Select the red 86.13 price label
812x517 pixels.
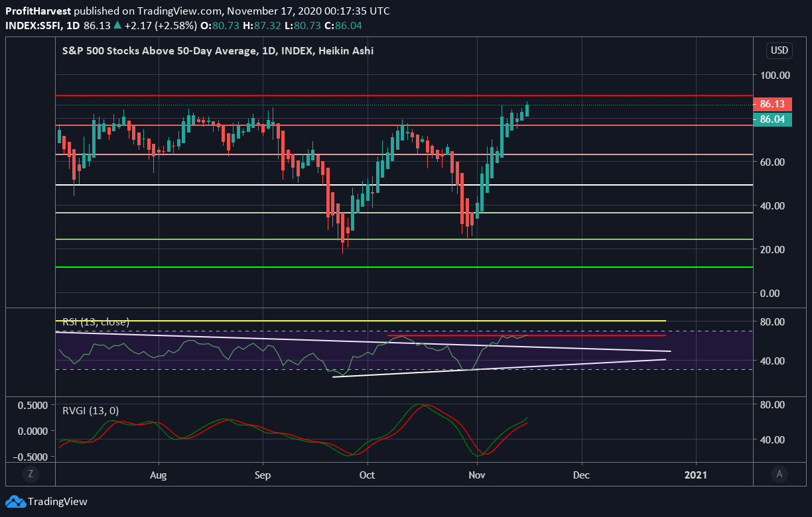click(772, 104)
